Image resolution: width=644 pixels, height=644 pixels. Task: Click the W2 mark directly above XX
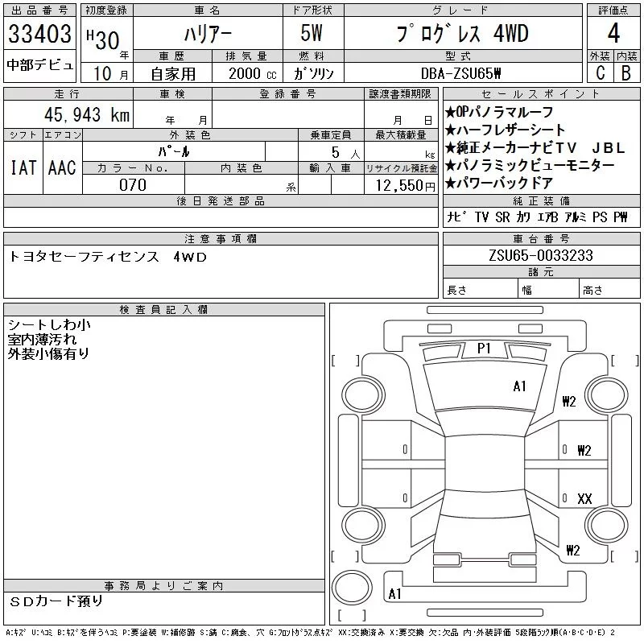584,451
